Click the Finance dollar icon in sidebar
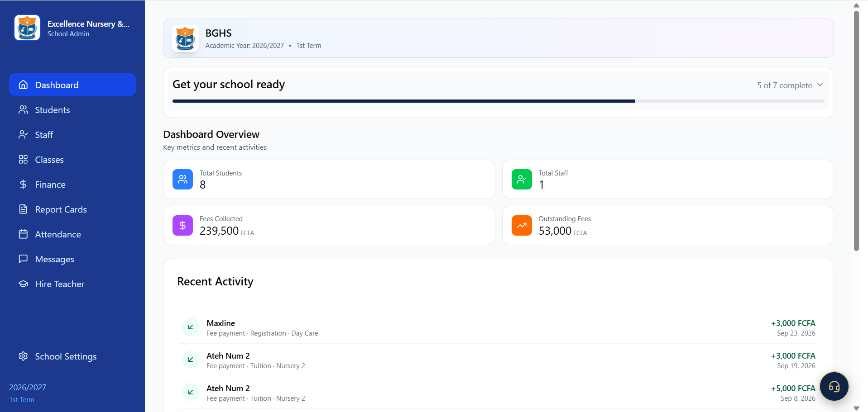The width and height of the screenshot is (868, 412). 23,184
